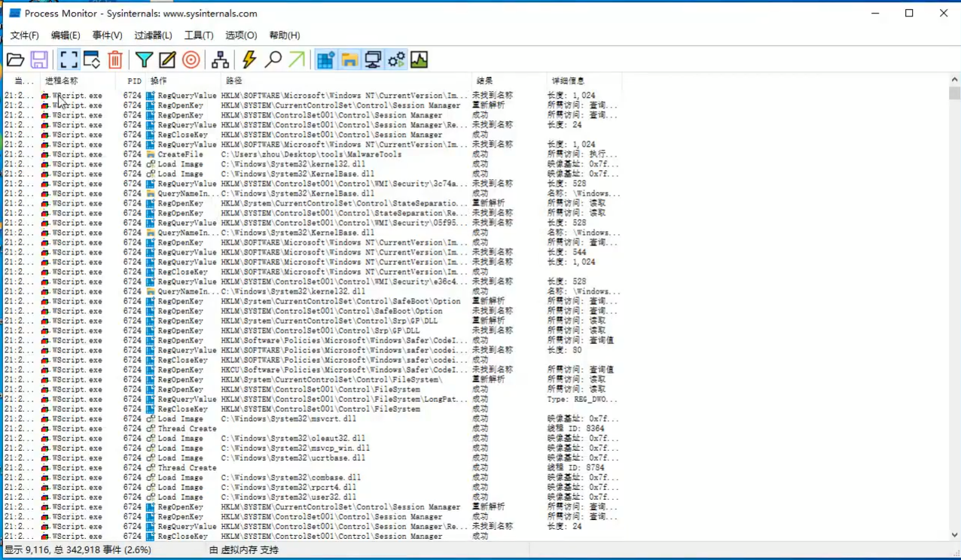Open the 帮助(H) menu
The width and height of the screenshot is (961, 560).
coord(284,35)
